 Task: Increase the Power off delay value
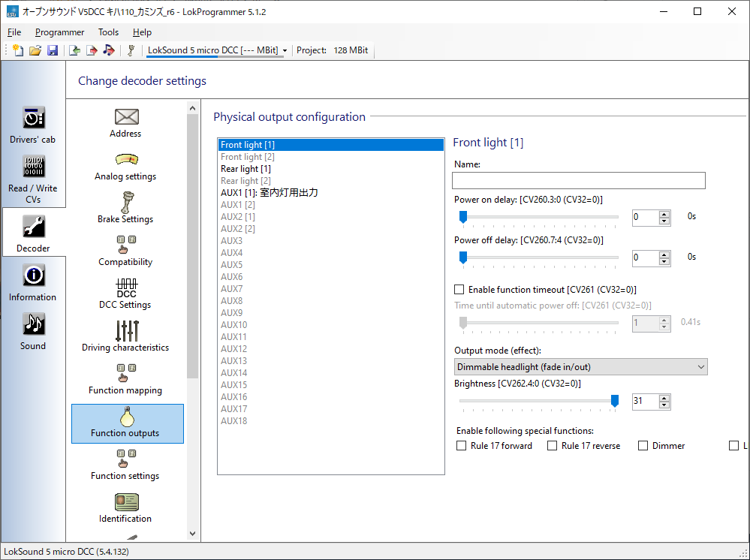pos(664,254)
